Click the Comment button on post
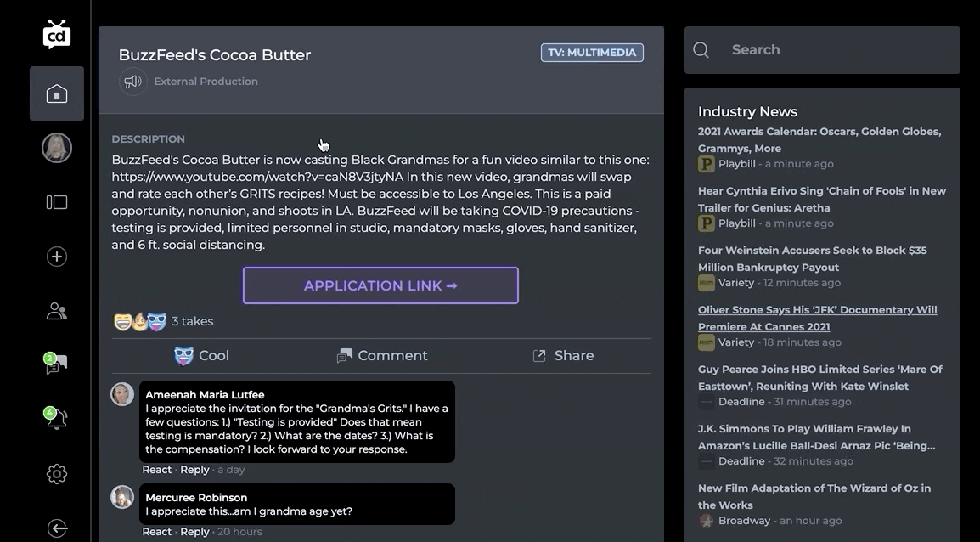 [x=381, y=355]
